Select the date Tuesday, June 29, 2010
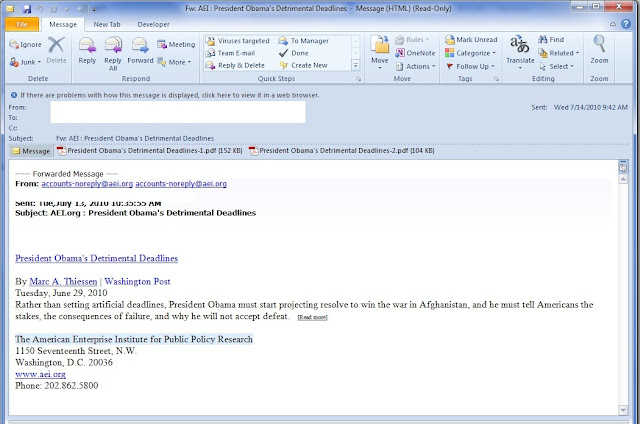640x424 pixels. coord(61,293)
